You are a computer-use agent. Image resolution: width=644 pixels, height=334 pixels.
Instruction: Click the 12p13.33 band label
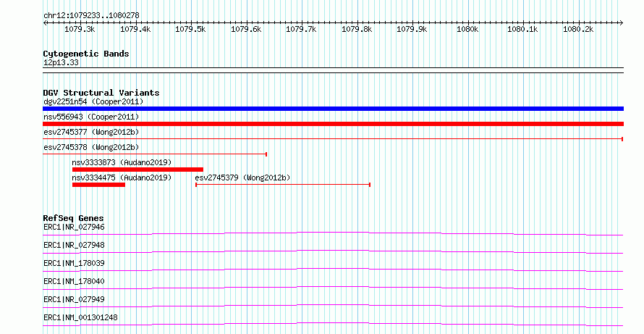pyautogui.click(x=61, y=62)
